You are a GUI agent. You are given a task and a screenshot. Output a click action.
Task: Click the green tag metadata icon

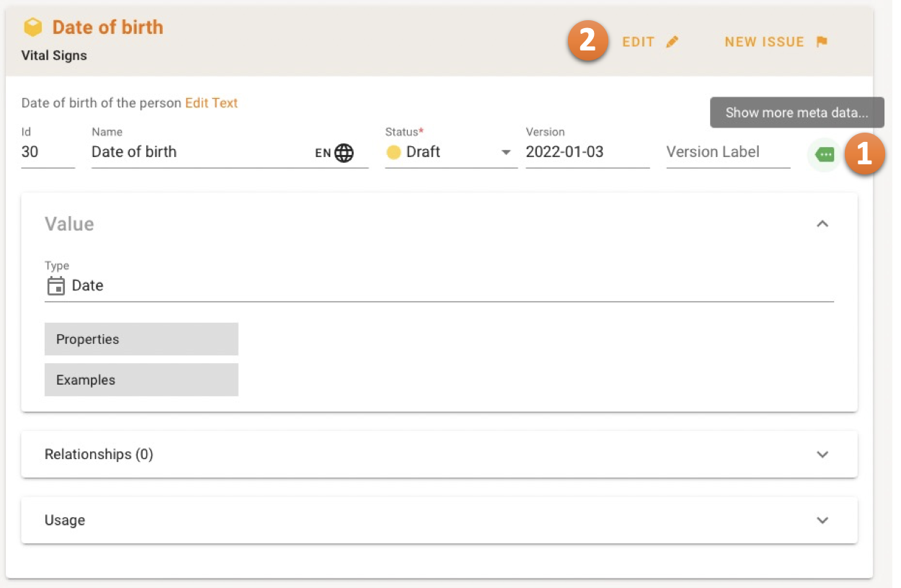tap(825, 154)
